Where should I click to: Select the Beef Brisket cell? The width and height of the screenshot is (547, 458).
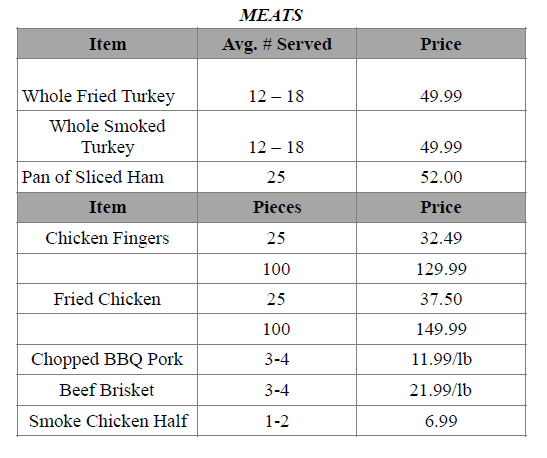(x=107, y=390)
